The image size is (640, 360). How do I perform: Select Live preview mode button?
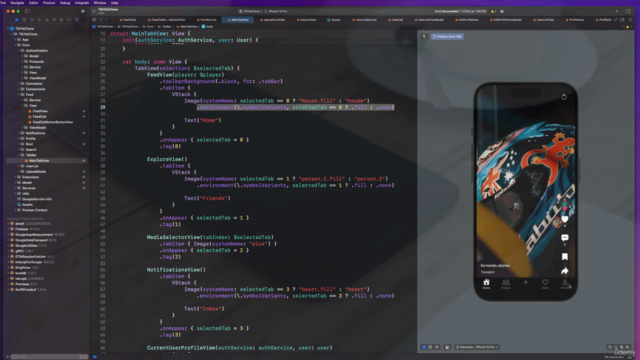[424, 347]
